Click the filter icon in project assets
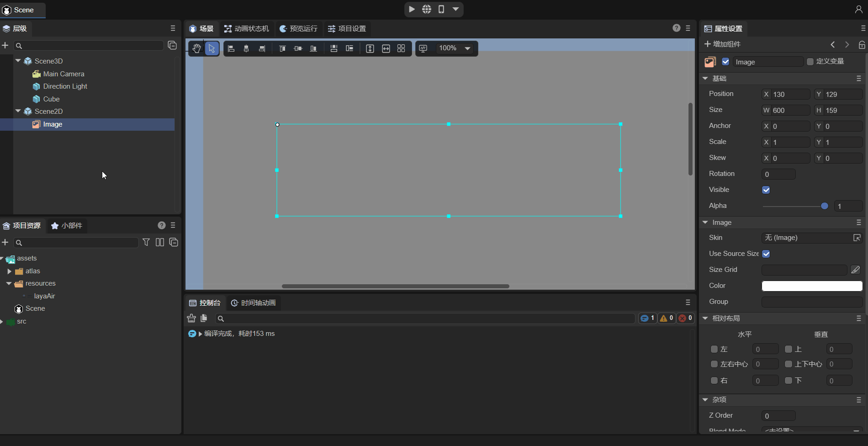Image resolution: width=868 pixels, height=446 pixels. (x=146, y=242)
